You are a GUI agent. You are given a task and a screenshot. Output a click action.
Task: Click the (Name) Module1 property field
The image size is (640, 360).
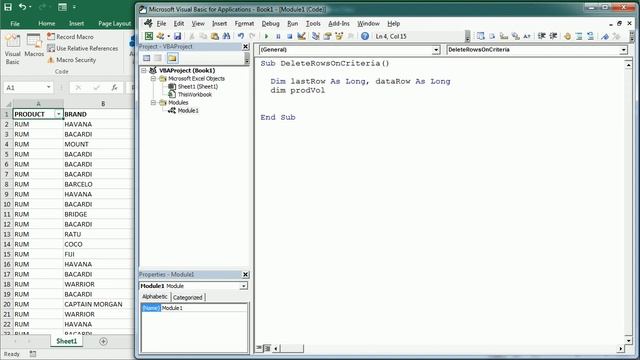(x=194, y=308)
